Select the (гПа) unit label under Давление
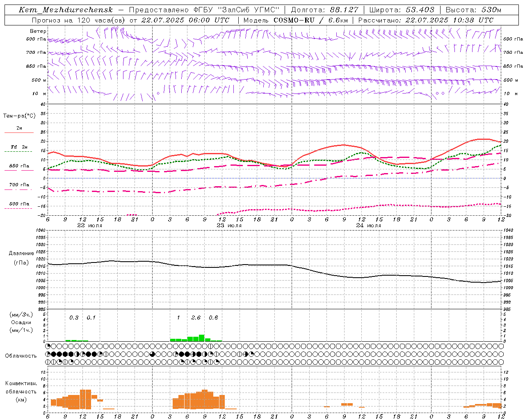The image size is (525, 420). click(21, 262)
